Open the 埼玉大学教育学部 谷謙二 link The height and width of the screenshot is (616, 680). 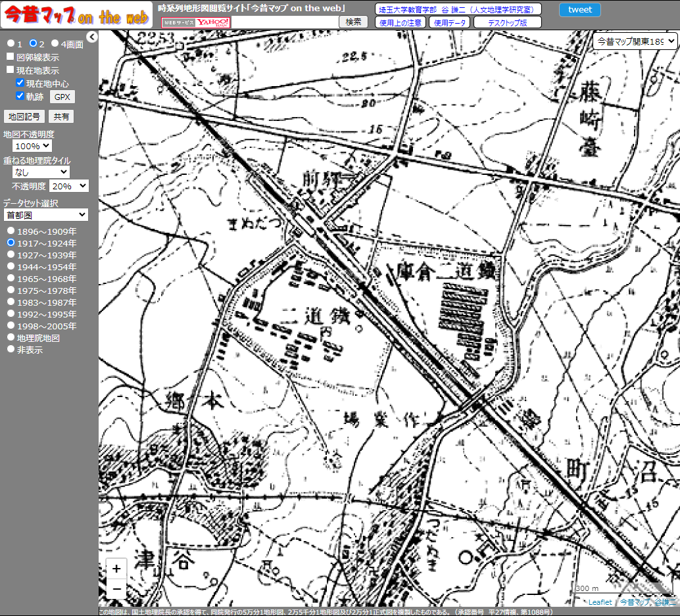(x=458, y=9)
